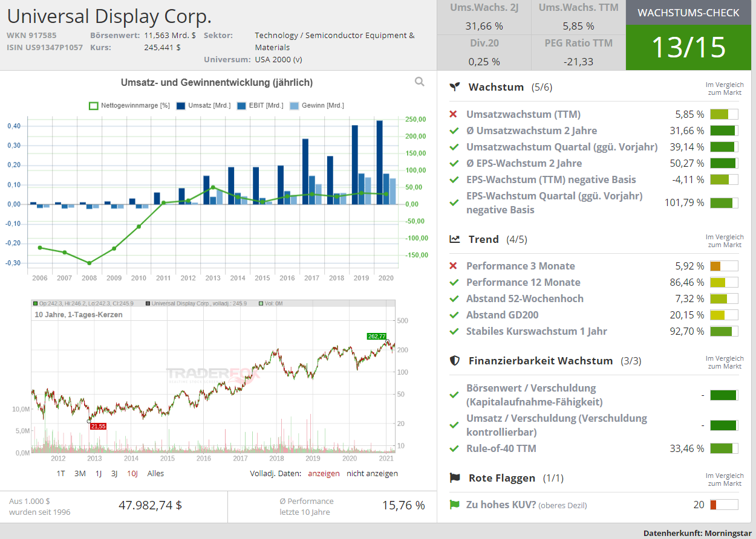Image resolution: width=756 pixels, height=539 pixels.
Task: Click check mark beside Ø EPS-Wachstum 2 Jahre
Action: pyautogui.click(x=454, y=163)
